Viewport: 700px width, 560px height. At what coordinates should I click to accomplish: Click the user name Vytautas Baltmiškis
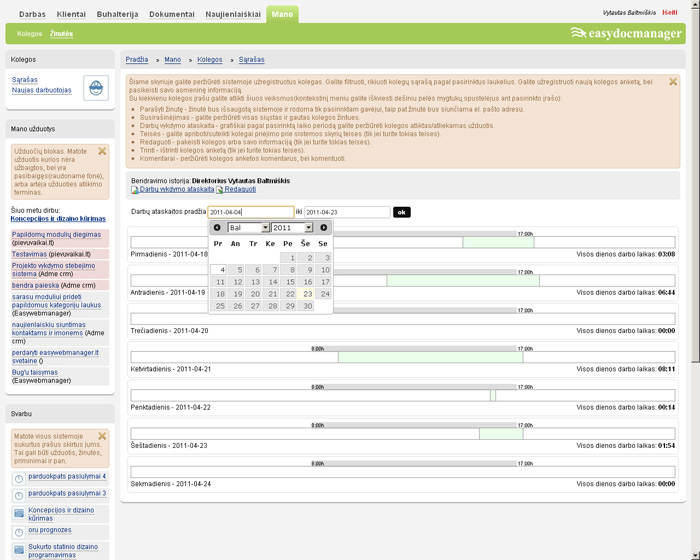click(629, 13)
